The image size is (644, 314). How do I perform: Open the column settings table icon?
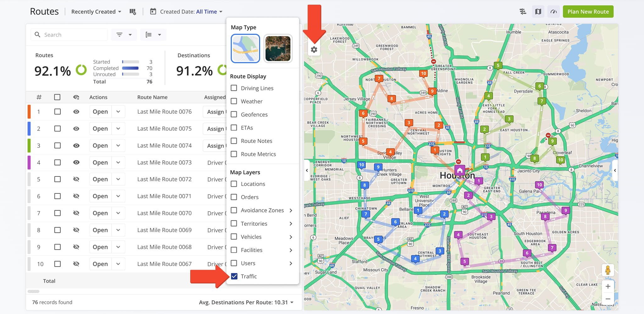133,12
